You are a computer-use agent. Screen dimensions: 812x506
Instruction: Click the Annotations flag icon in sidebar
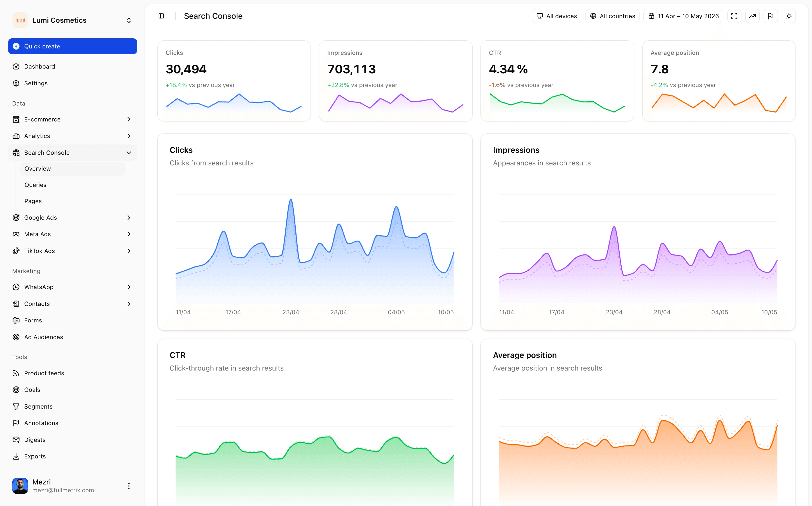click(x=16, y=423)
